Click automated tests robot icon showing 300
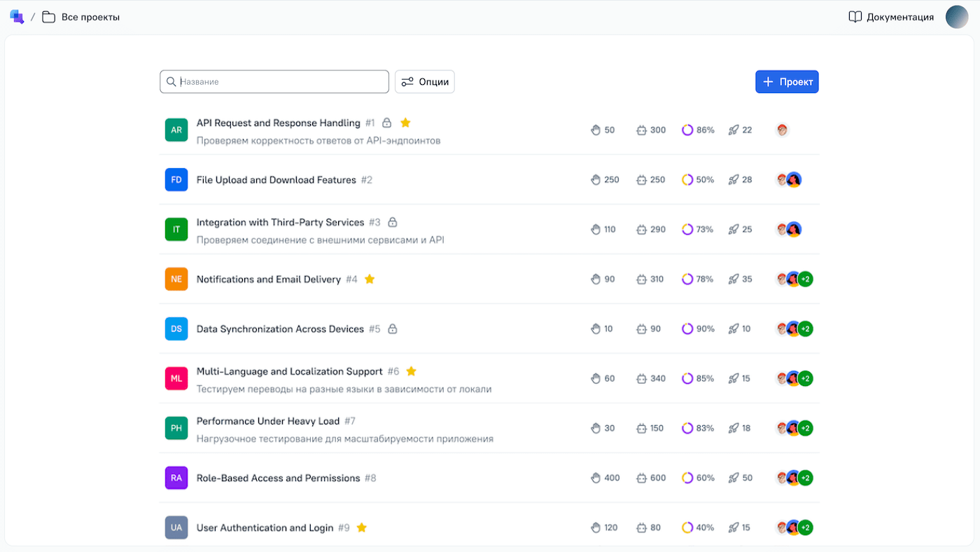Screen dimensions: 980x552 641,130
